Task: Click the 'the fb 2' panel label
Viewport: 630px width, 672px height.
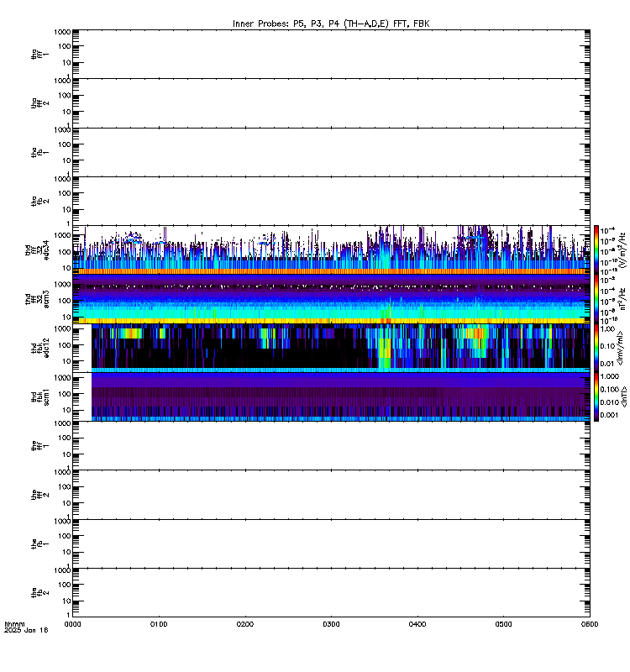Action: (x=39, y=593)
